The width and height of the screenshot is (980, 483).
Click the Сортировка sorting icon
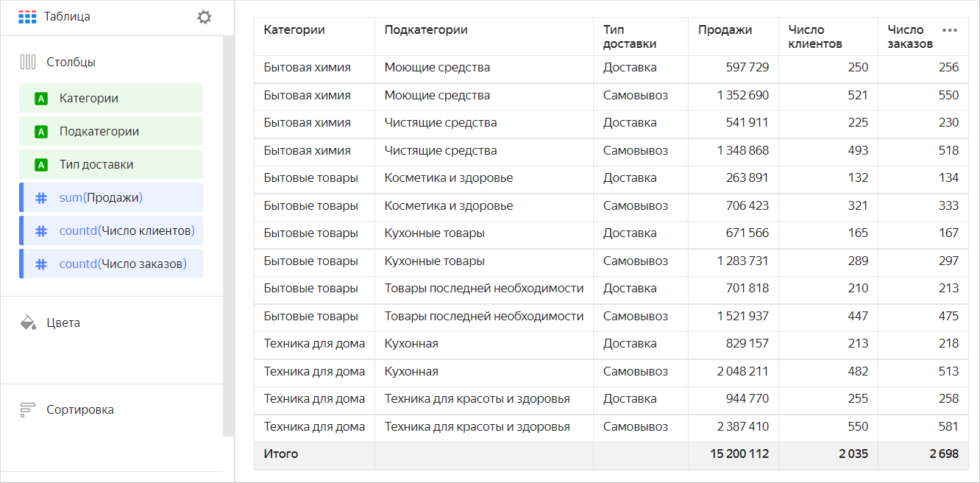click(27, 409)
